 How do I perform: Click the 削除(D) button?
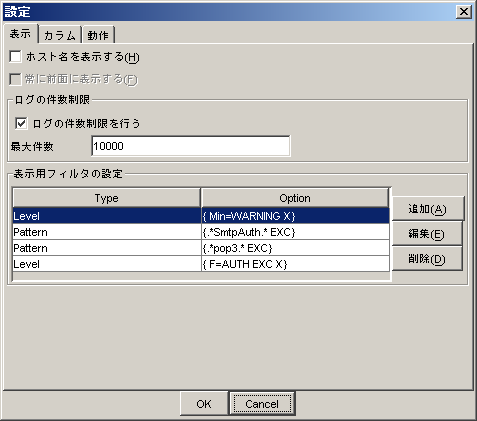[427, 259]
